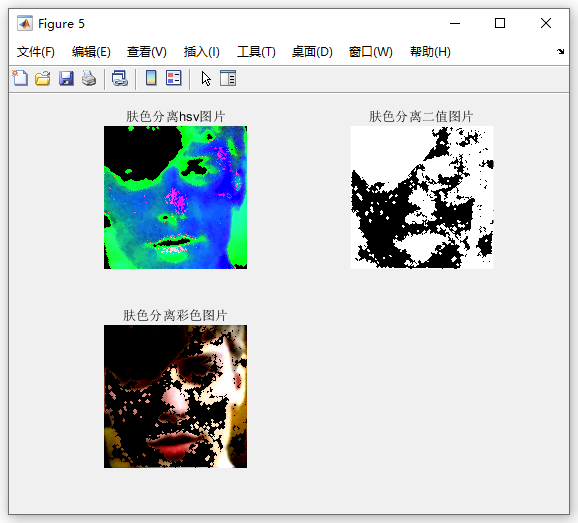Screen dimensions: 578x523
Task: Open the 插入(I) menu
Action: [x=202, y=52]
